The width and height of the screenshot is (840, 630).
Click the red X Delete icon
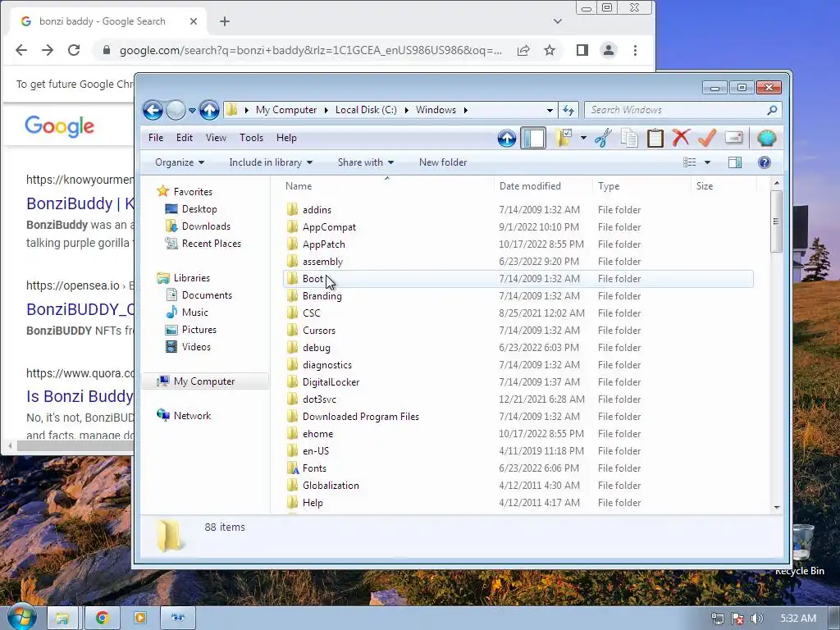681,138
